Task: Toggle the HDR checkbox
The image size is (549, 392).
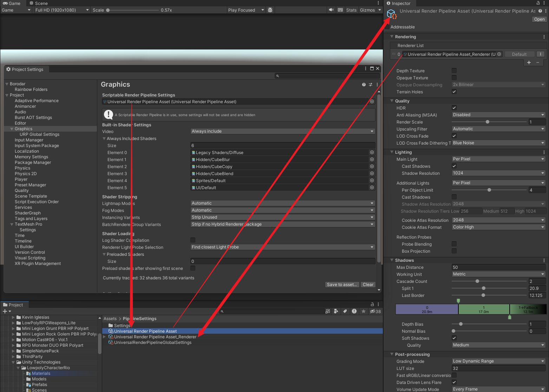Action: tap(454, 108)
